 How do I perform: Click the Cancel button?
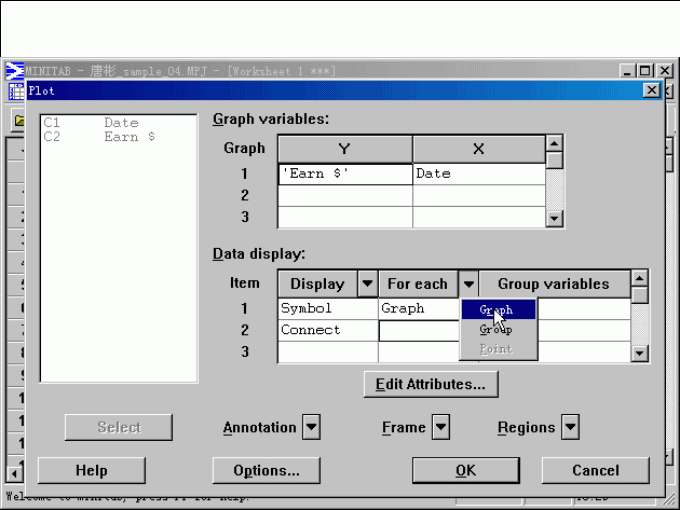[x=595, y=470]
